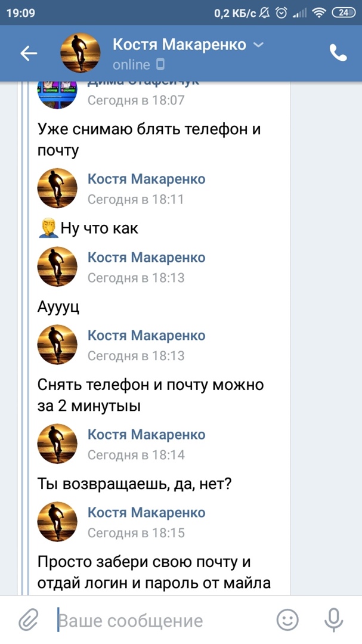Start a voice call with the phone icon
The width and height of the screenshot is (362, 644).
(338, 54)
